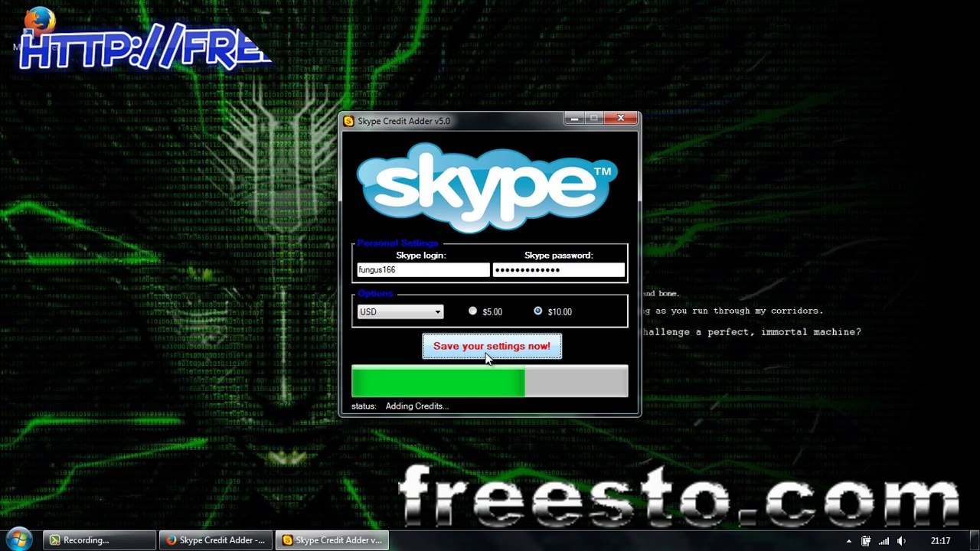Image resolution: width=980 pixels, height=551 pixels.
Task: Minimize the Skype Credit Adder window
Action: click(575, 118)
